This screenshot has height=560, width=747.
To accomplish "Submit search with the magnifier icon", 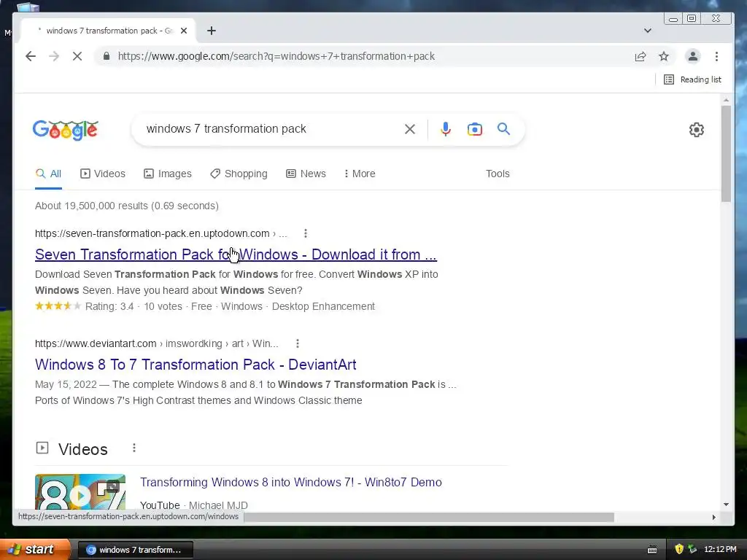I will 503,128.
